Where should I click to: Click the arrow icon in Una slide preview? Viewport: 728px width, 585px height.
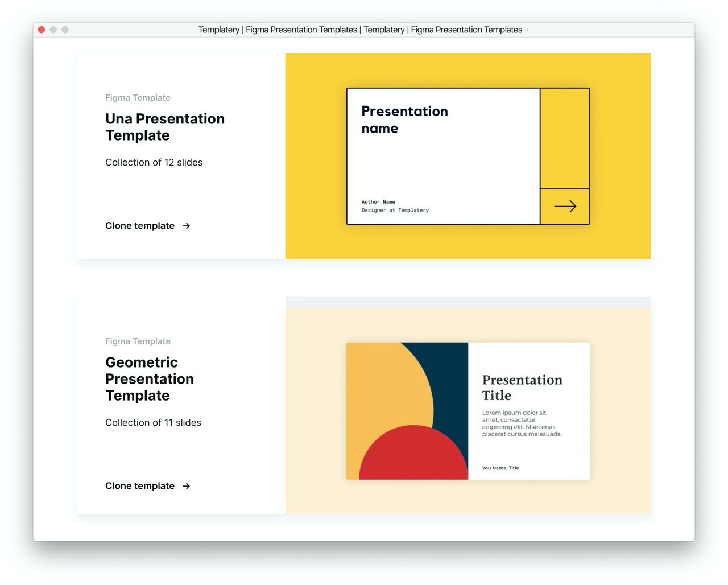coord(565,207)
